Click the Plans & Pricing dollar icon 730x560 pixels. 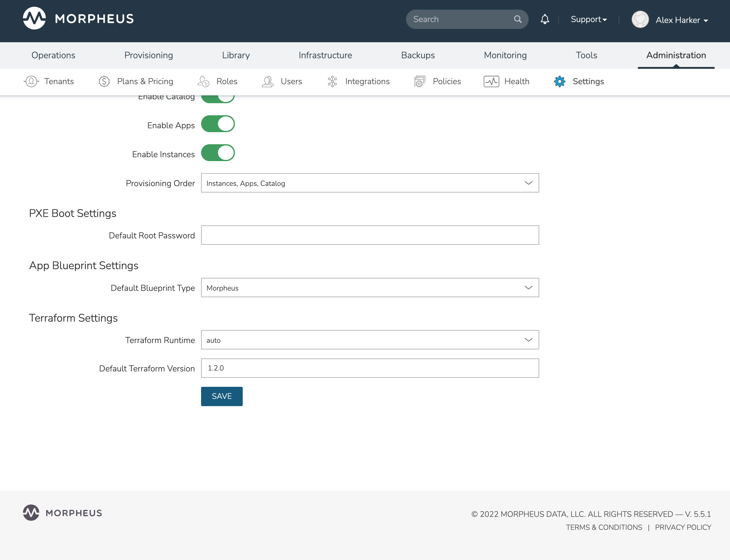[104, 81]
